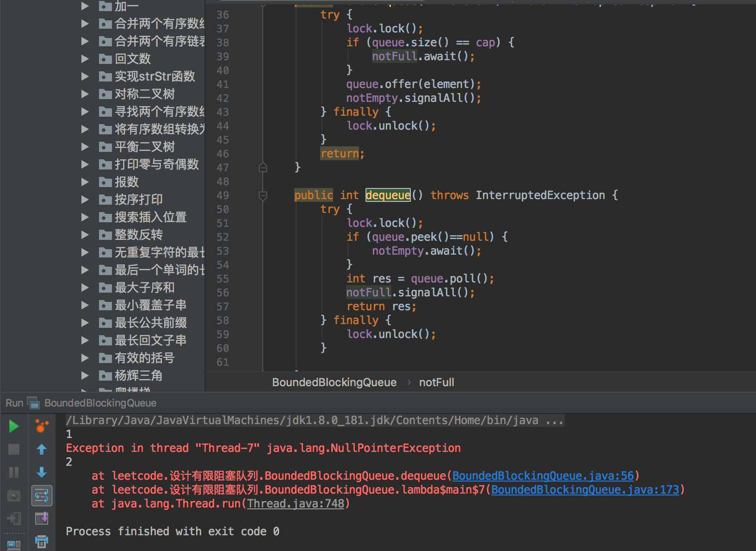Click the Run tool window label

[x=14, y=403]
